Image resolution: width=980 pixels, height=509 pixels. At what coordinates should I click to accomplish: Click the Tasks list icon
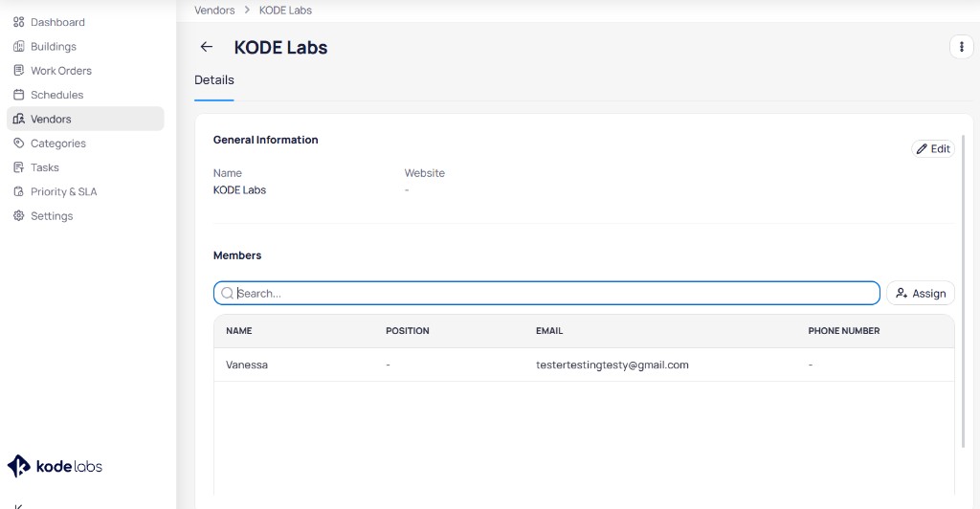click(19, 167)
